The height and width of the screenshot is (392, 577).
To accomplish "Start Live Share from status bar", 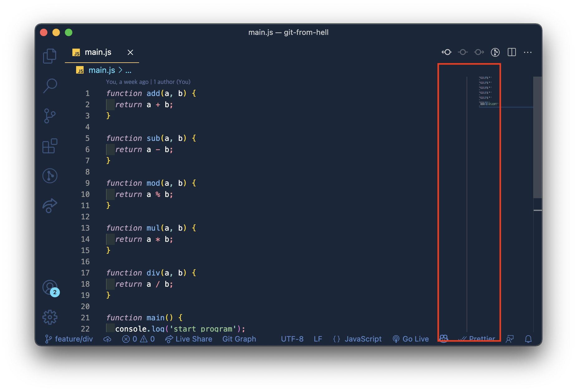I will tap(189, 339).
